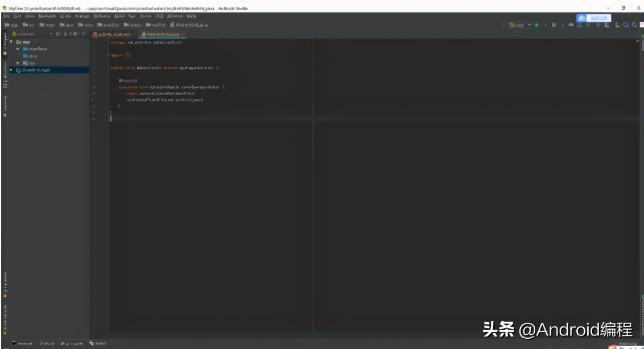Screen dimensions: 644x349
Task: Open the TODO tool window button
Action: click(98, 343)
